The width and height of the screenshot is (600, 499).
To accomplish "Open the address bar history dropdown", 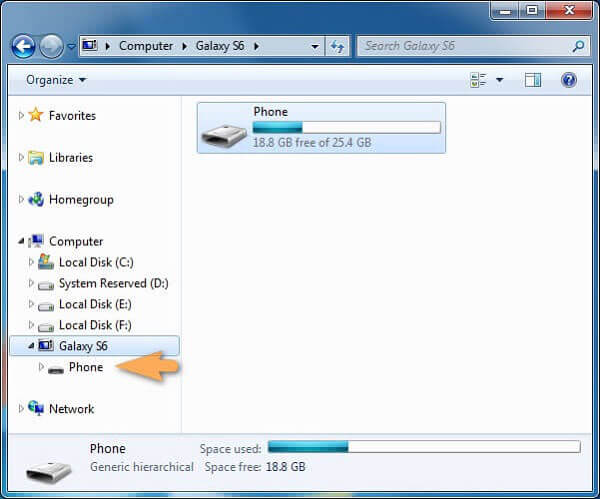I will coord(315,47).
